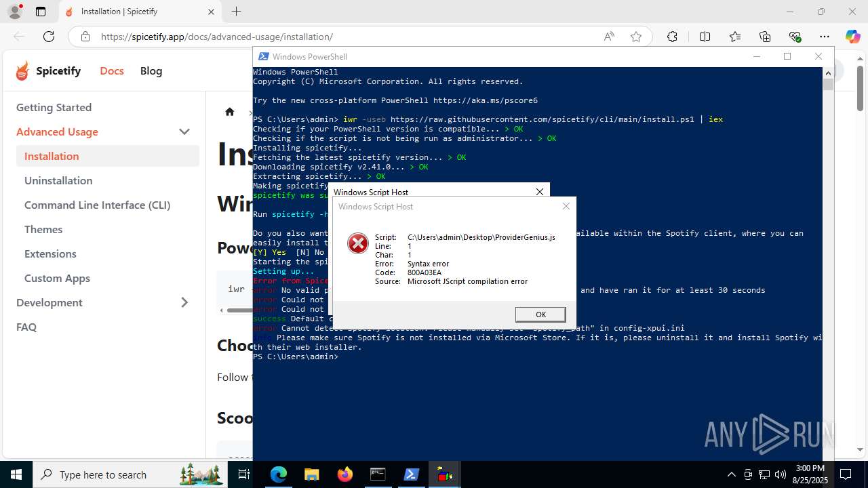Open the notification center icon
This screenshot has height=488, width=868.
click(846, 474)
